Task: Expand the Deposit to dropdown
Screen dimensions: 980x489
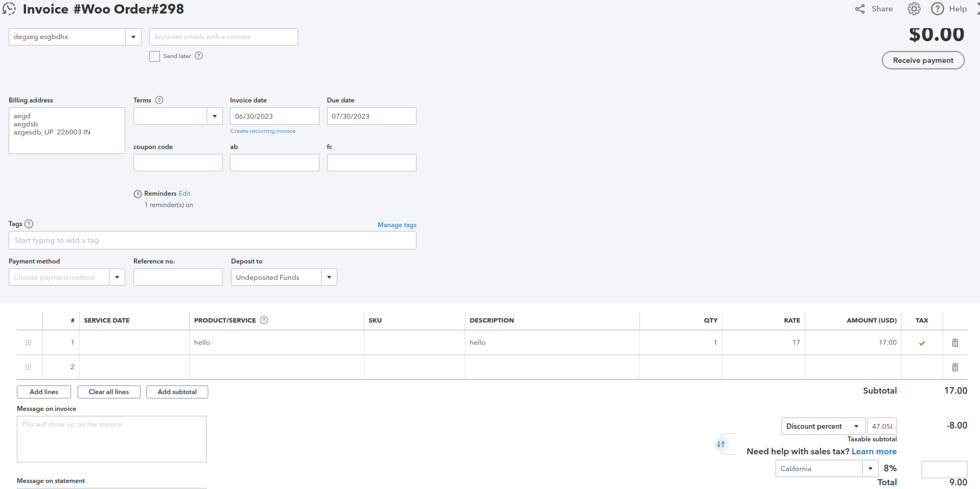Action: (329, 277)
